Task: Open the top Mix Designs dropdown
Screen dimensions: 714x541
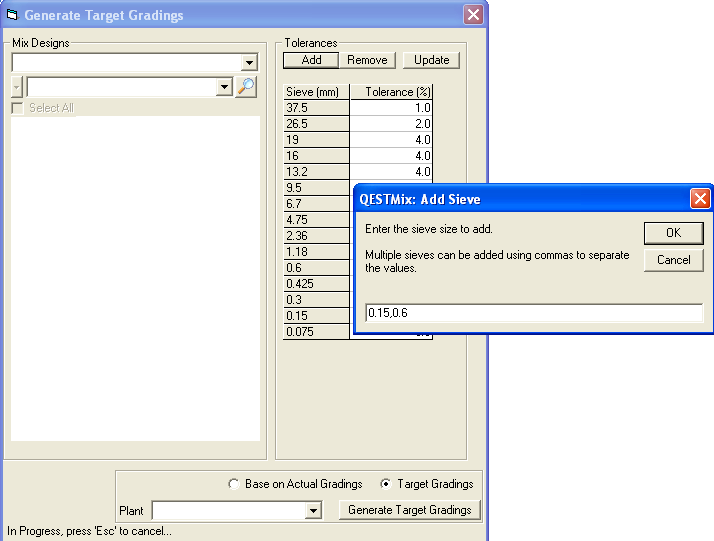Action: (x=249, y=63)
